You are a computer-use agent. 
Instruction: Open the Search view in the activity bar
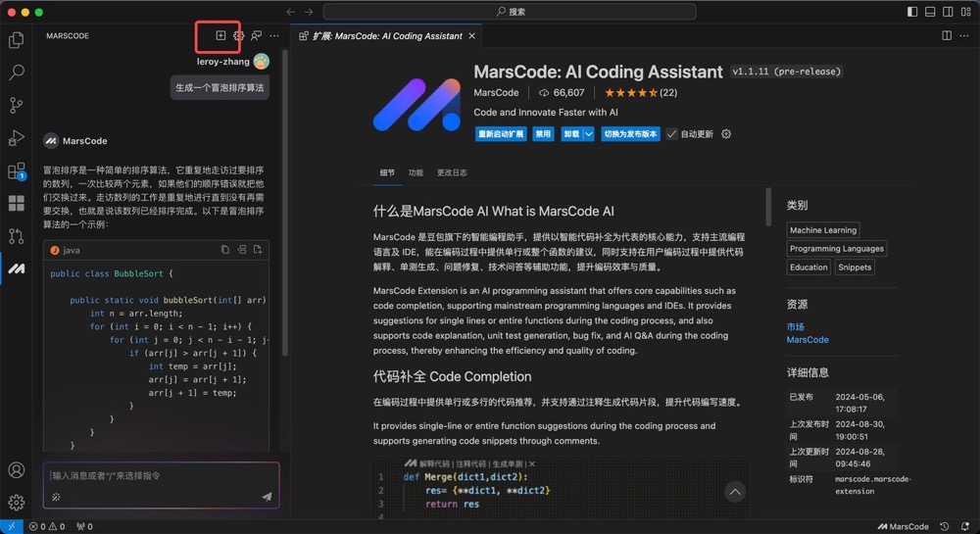[17, 73]
